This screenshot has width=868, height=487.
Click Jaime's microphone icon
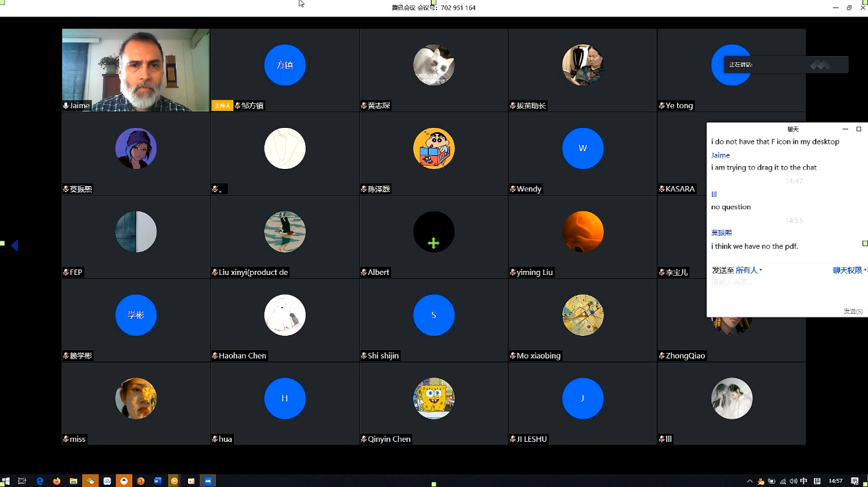tap(66, 106)
